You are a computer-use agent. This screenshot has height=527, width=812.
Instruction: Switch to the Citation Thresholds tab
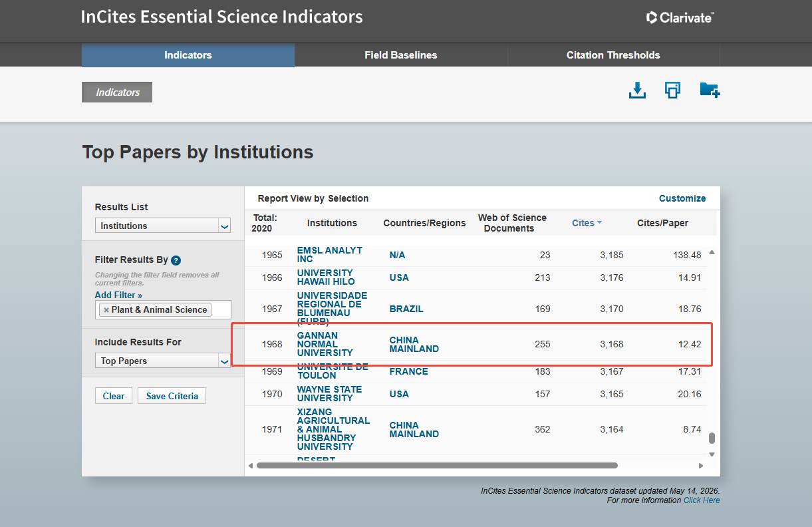pos(613,55)
